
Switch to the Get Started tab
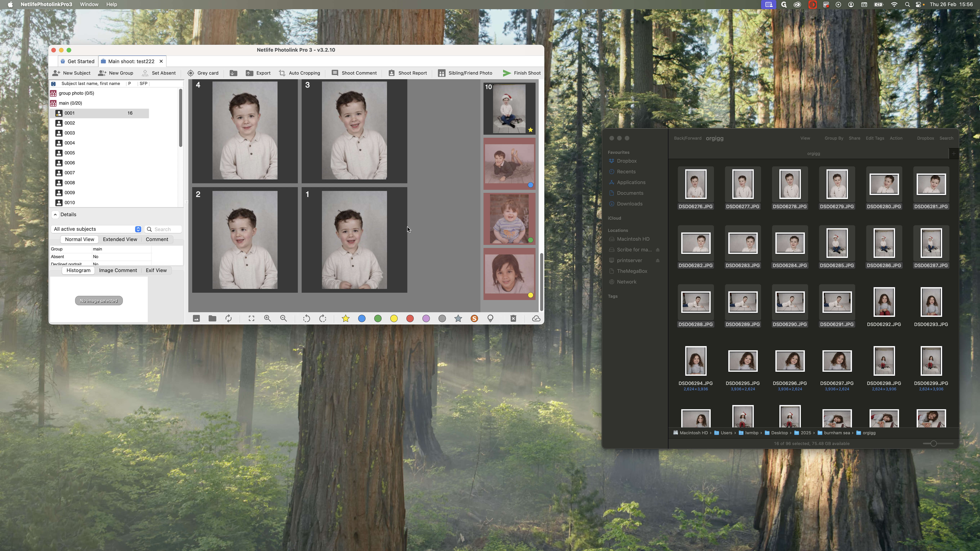pyautogui.click(x=78, y=62)
